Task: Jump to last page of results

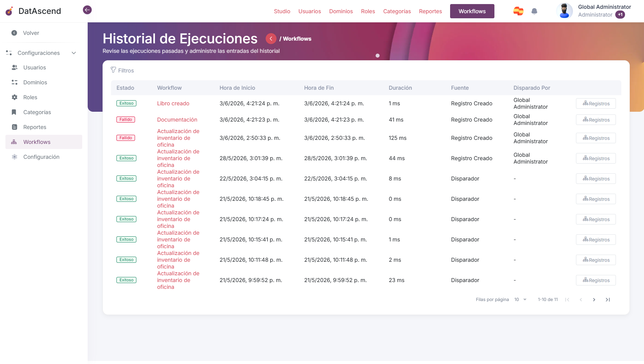Action: (x=608, y=299)
